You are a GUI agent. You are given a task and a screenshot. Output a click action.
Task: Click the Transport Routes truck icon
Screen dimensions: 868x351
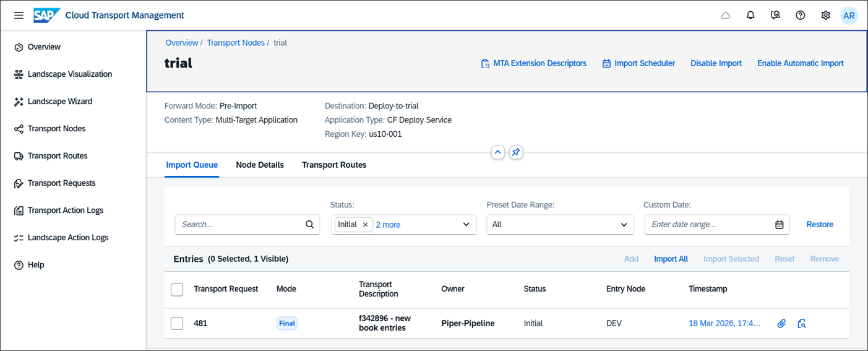tap(19, 156)
